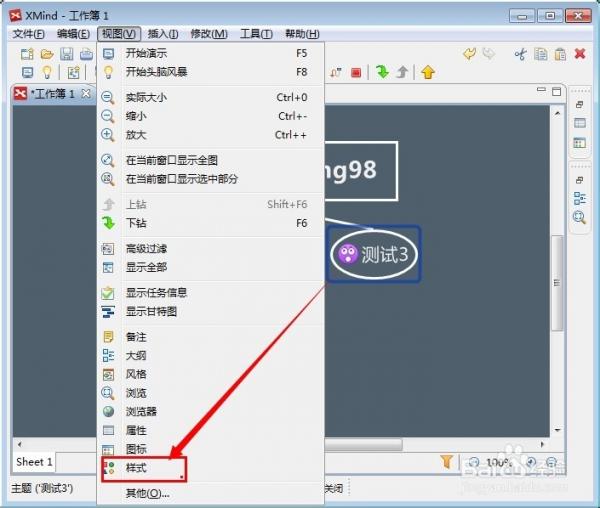Click the presentation monitor toolbar icon

(x=28, y=72)
